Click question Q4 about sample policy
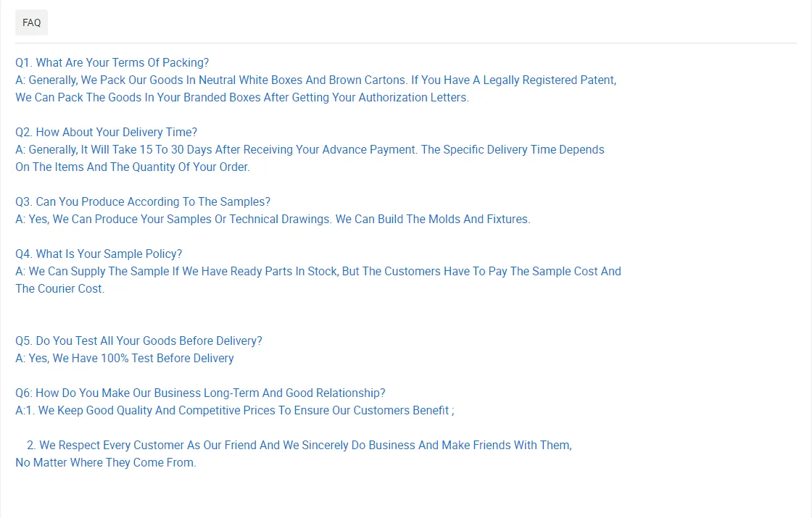The height and width of the screenshot is (518, 812). click(x=99, y=254)
